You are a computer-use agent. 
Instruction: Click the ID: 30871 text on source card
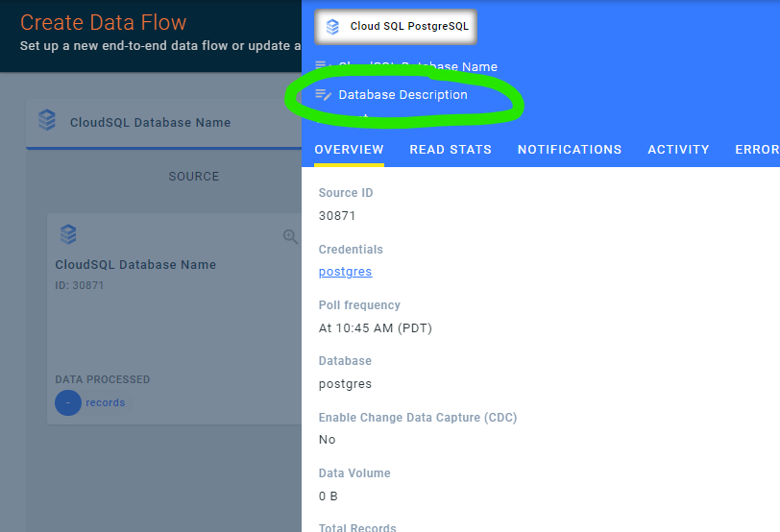pyautogui.click(x=80, y=285)
